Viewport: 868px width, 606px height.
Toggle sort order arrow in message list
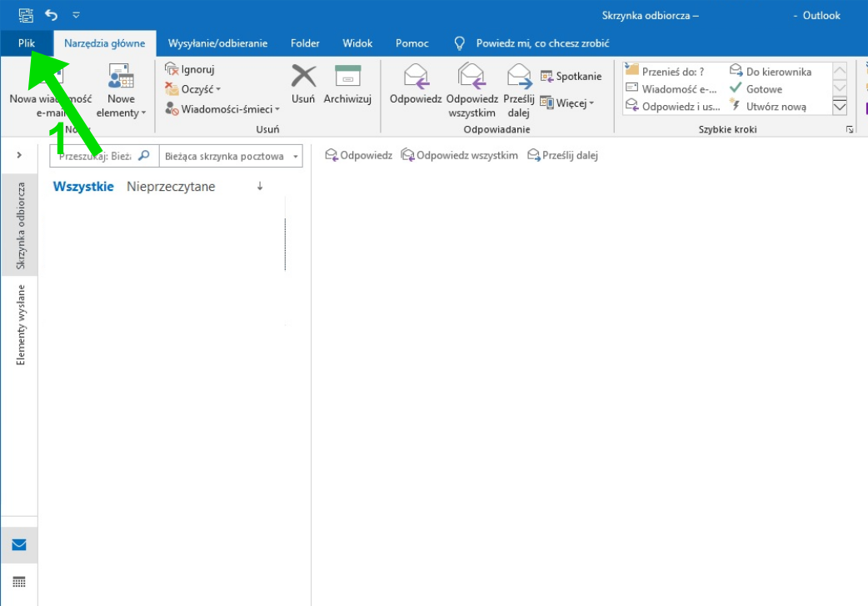coord(260,187)
